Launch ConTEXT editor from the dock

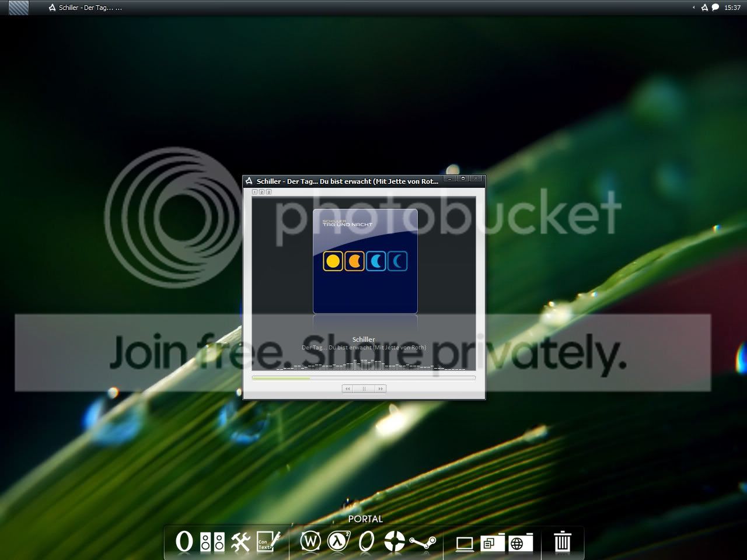[267, 541]
